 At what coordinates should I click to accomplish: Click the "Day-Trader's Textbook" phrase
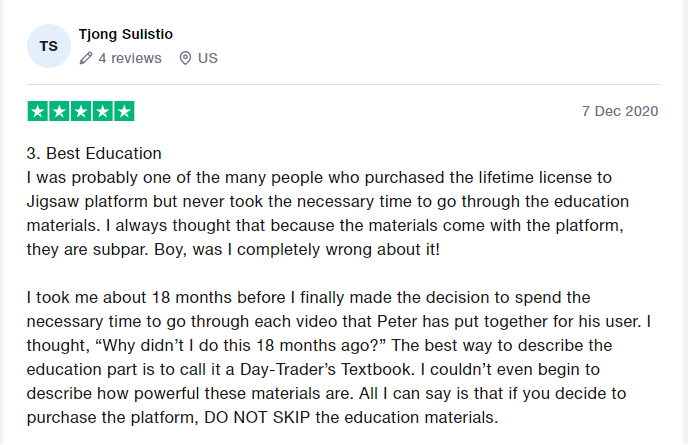click(x=325, y=369)
